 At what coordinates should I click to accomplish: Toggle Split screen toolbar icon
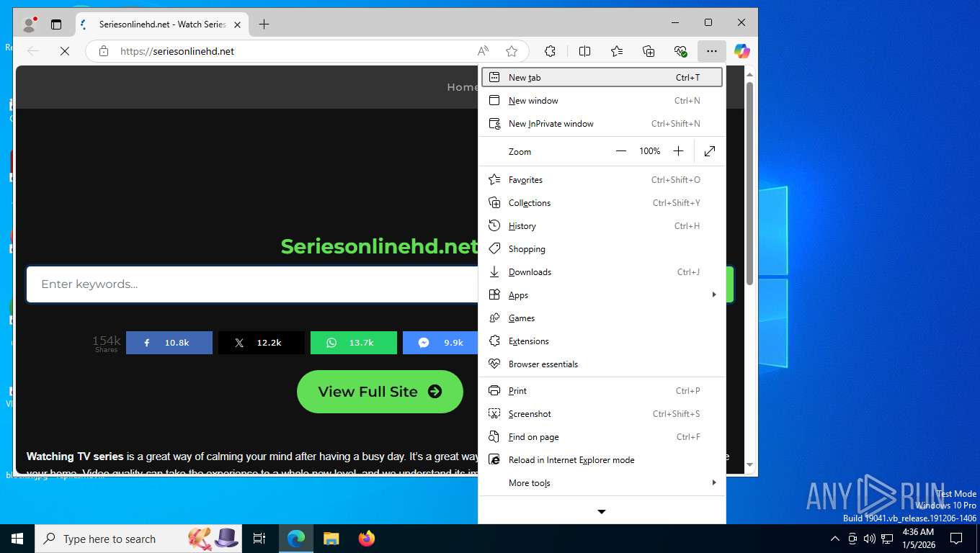point(584,51)
